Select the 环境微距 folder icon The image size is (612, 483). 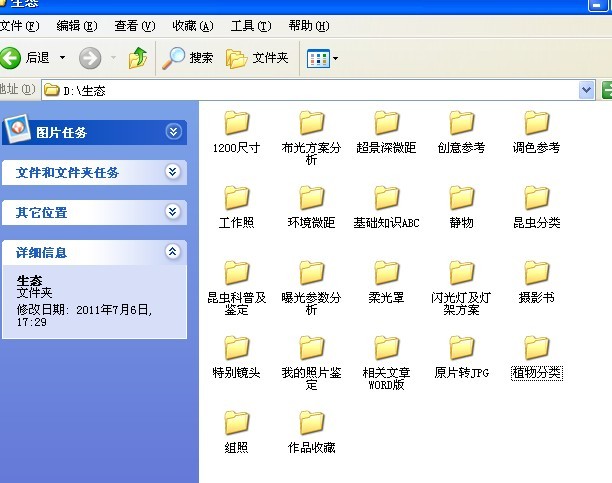[x=311, y=198]
